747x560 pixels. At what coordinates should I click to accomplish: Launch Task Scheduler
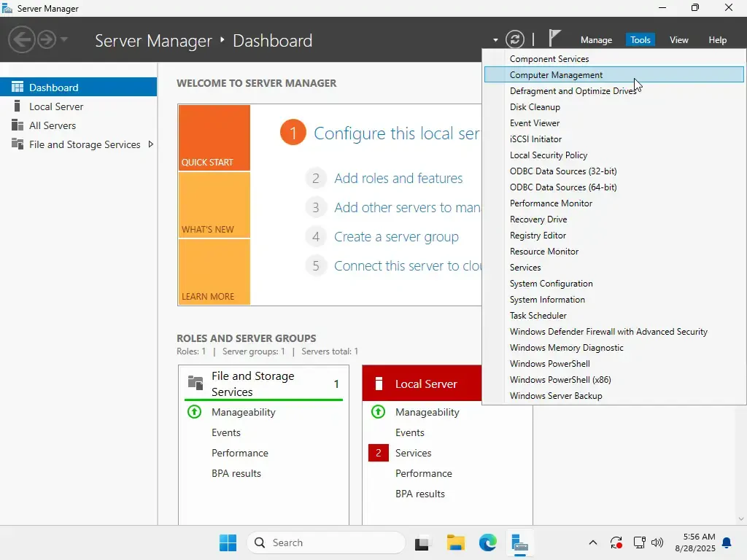click(614, 315)
